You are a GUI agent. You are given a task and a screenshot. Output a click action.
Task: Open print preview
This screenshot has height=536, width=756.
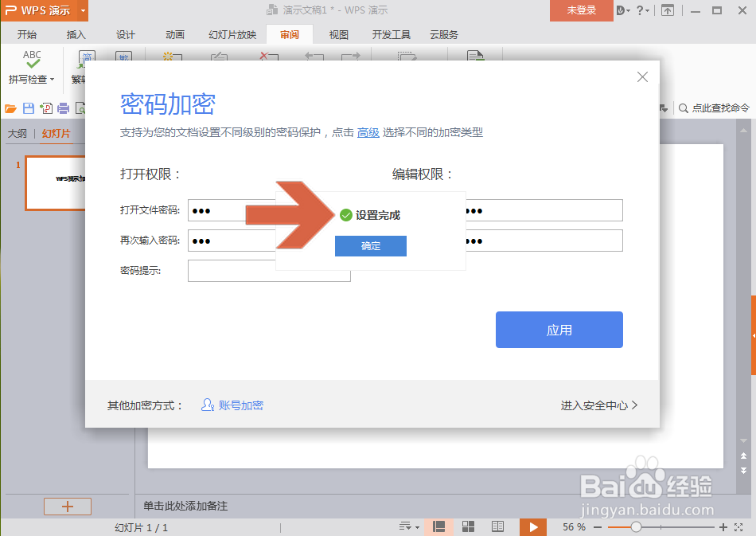(x=81, y=108)
